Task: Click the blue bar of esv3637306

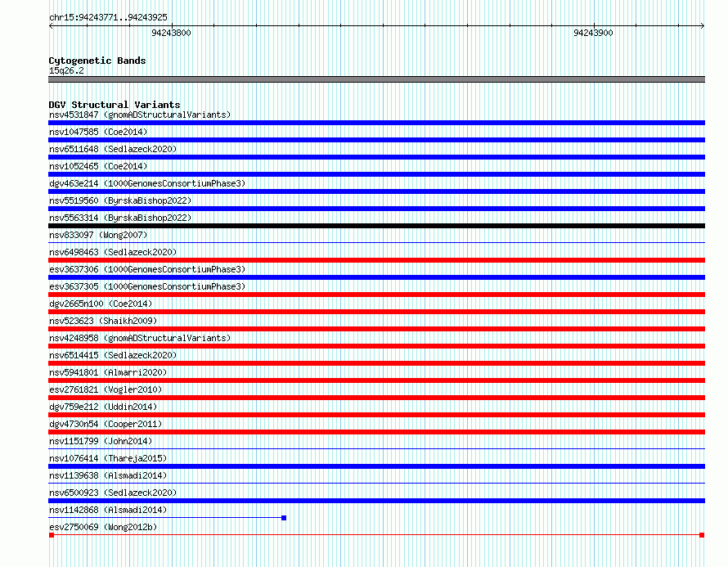Action: point(376,277)
